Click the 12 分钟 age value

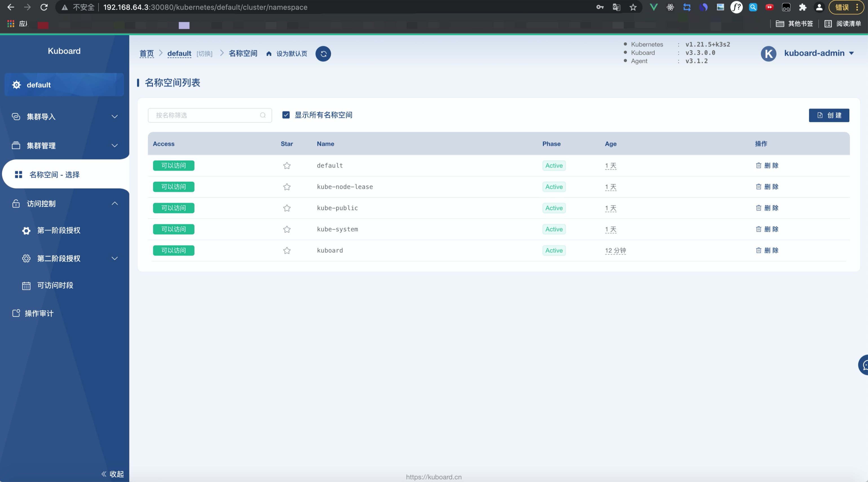(615, 251)
